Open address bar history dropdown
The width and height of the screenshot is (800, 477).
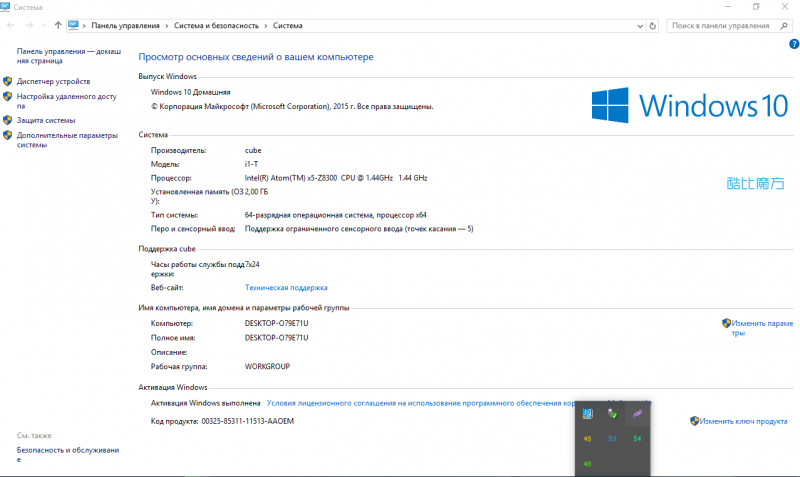click(640, 26)
